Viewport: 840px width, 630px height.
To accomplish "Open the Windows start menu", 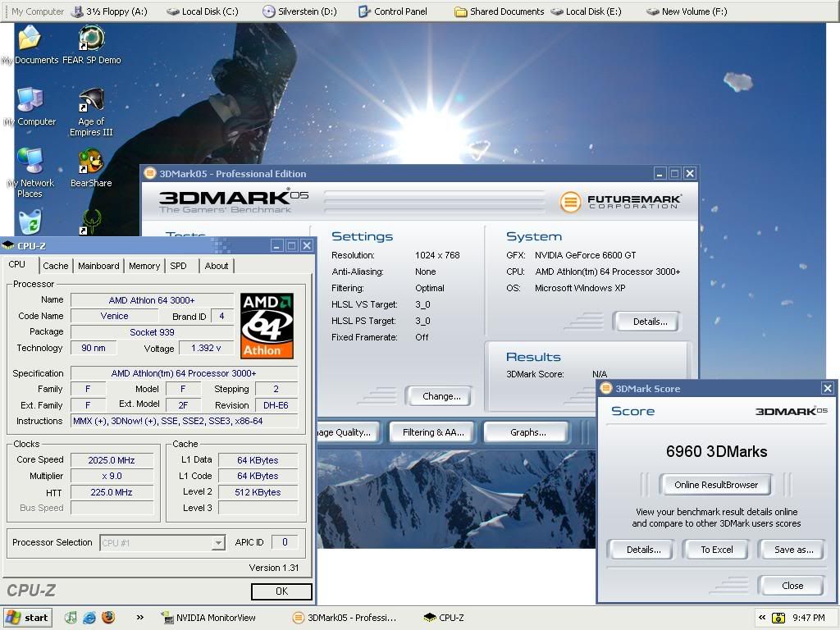I will click(x=27, y=618).
